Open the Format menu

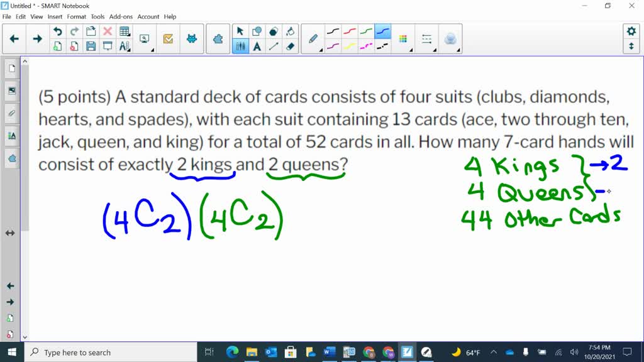coord(76,17)
